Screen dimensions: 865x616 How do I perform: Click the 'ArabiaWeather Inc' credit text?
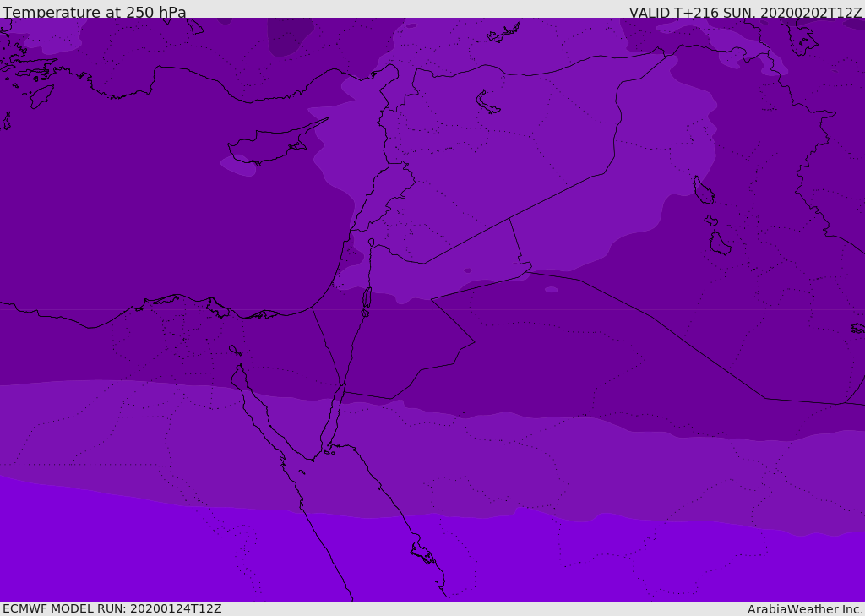(804, 609)
